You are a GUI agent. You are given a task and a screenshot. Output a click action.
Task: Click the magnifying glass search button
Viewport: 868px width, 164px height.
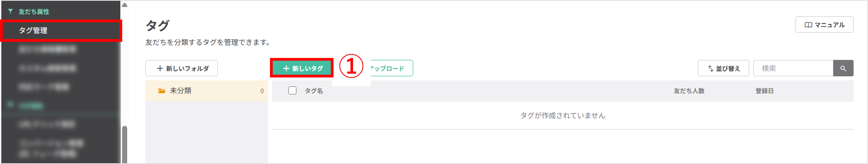pyautogui.click(x=843, y=68)
